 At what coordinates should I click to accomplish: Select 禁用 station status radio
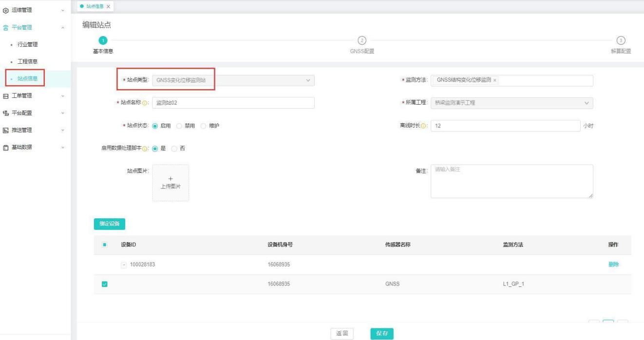click(x=179, y=126)
